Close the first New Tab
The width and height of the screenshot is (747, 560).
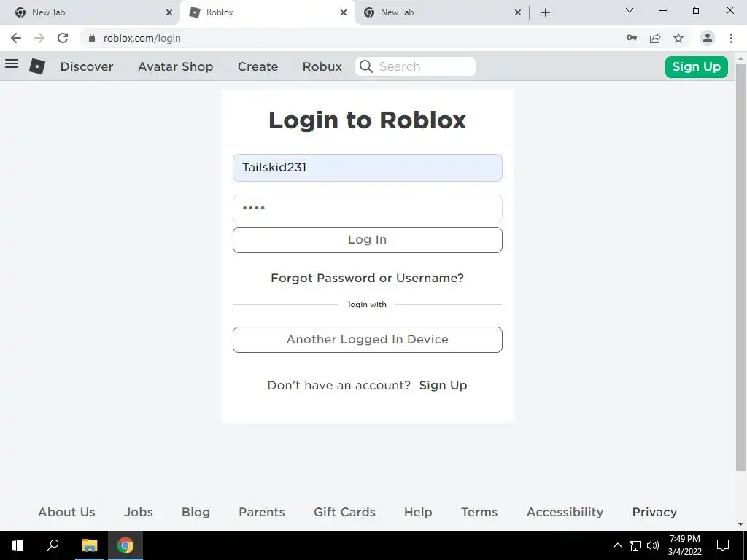click(x=169, y=12)
